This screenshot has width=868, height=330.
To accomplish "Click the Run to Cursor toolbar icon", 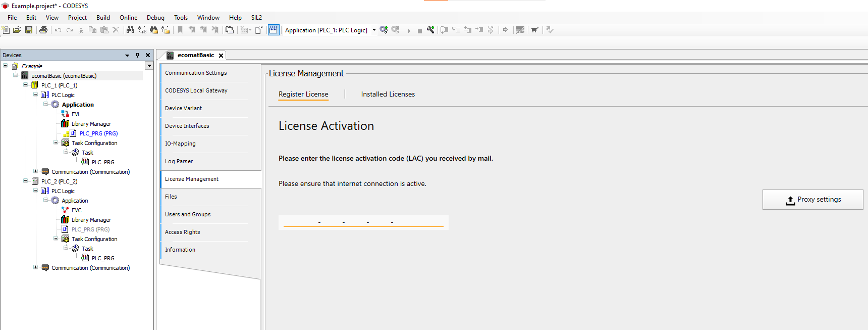I will coord(479,30).
